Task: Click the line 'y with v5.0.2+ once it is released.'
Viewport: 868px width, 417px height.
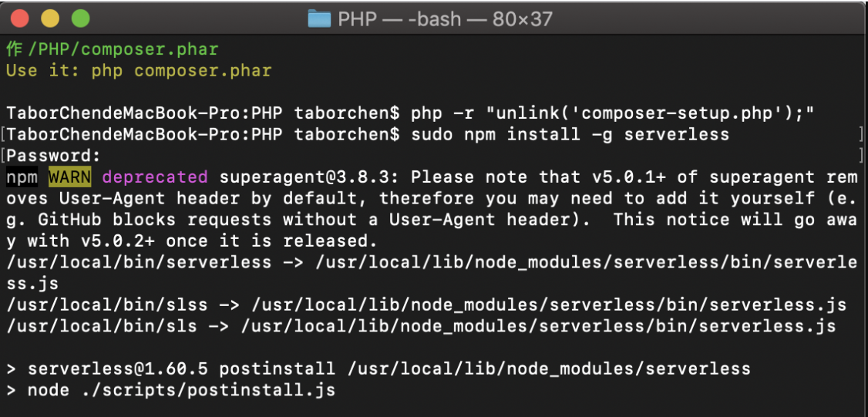Action: pos(192,241)
